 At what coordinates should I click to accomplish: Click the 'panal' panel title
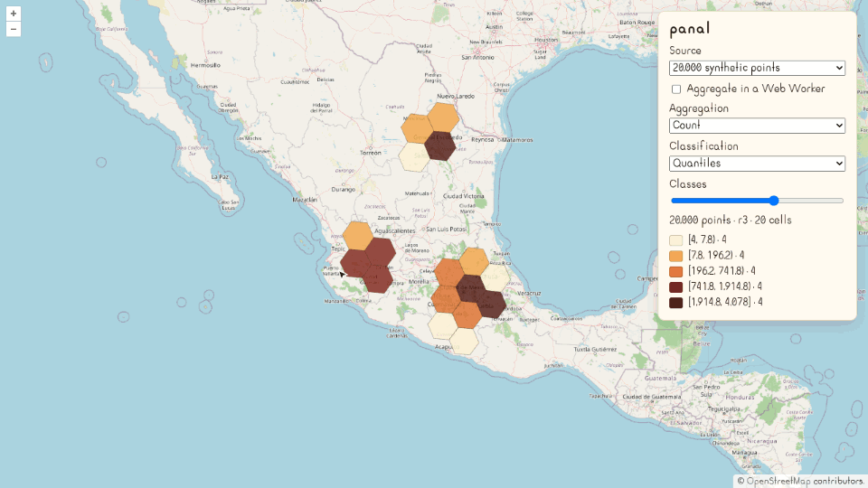pos(690,29)
